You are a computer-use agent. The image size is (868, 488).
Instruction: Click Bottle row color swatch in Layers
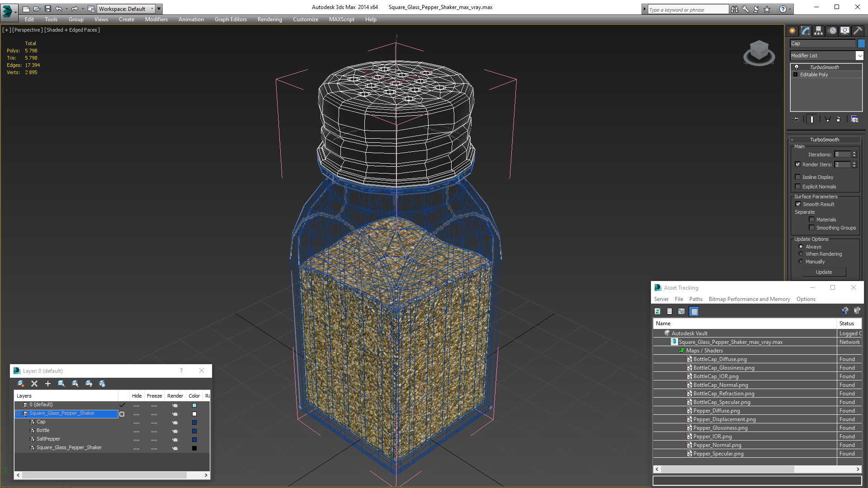tap(194, 431)
